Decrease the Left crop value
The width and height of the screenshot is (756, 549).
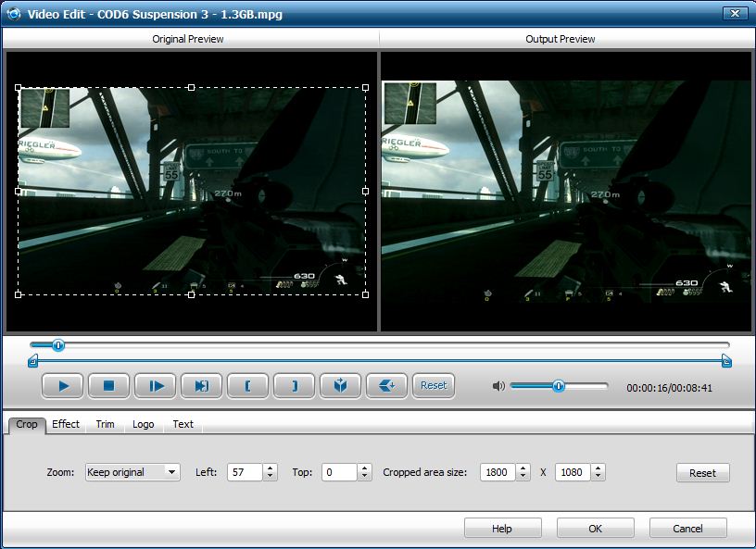(x=270, y=476)
